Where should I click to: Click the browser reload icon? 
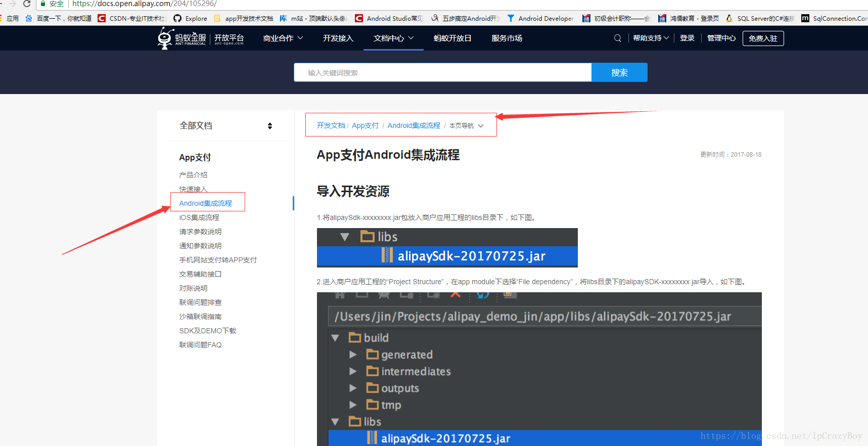27,4
